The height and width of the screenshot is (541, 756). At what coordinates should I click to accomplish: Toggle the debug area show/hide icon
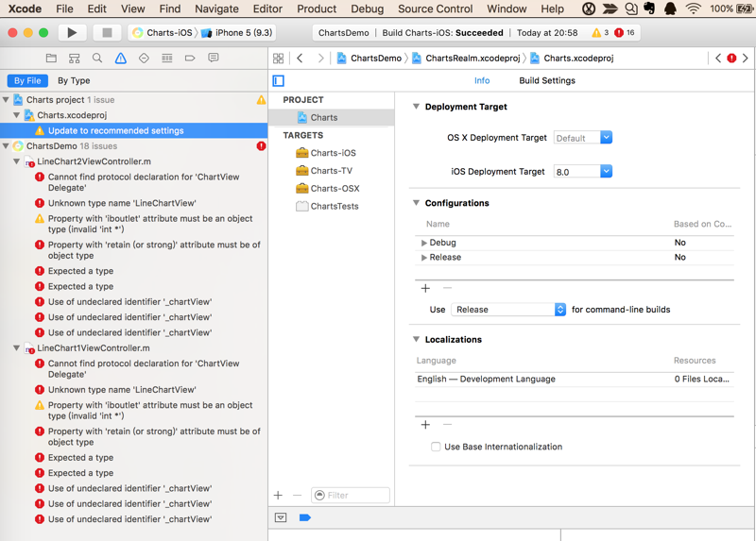281,517
